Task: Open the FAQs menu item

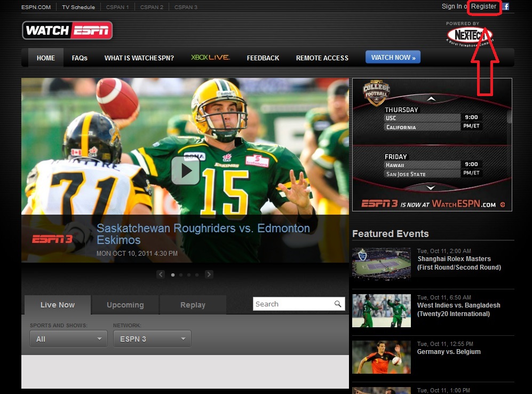Action: click(x=80, y=58)
